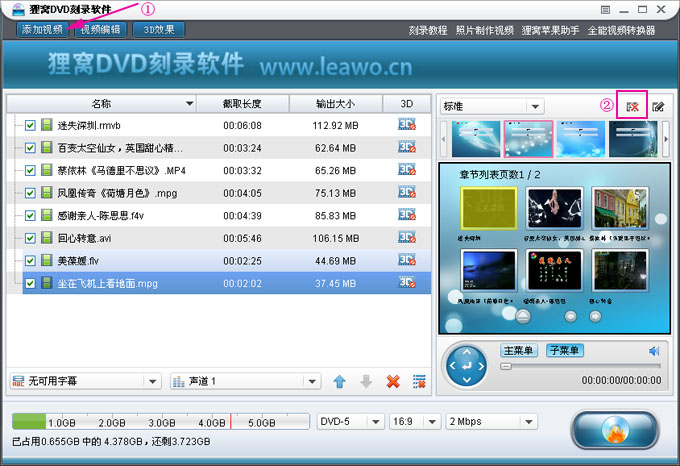Open 照片制作视频 link
This screenshot has height=466, width=680.
(x=484, y=30)
